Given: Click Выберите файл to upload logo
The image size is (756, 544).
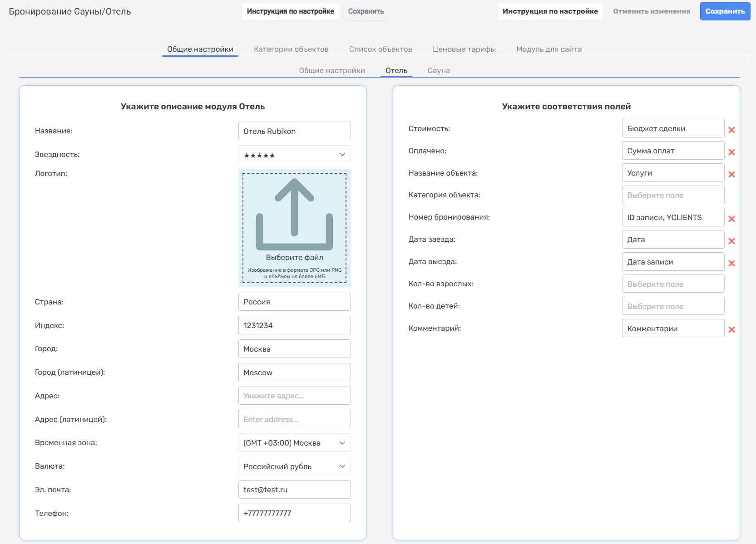Looking at the screenshot, I should (294, 257).
